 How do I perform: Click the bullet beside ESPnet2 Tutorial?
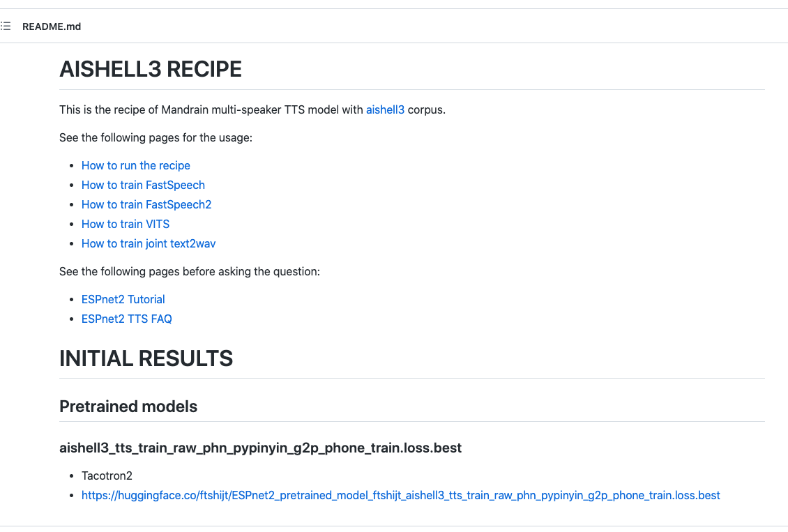coord(72,299)
